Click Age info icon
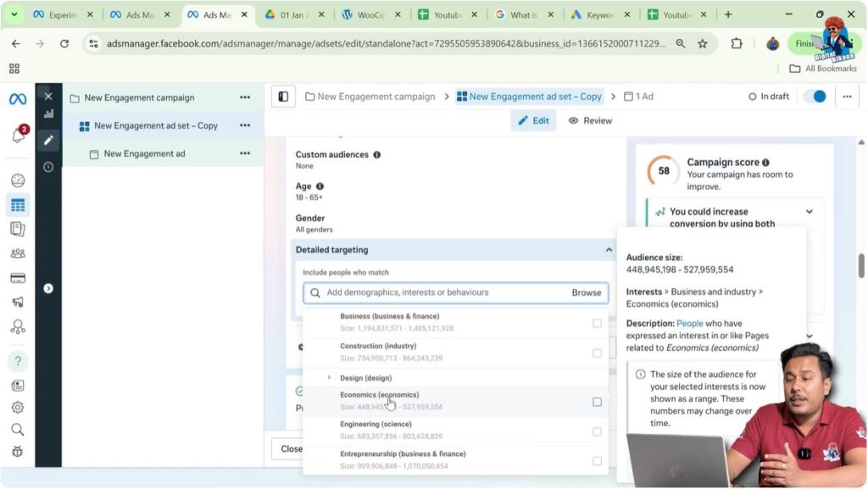The height and width of the screenshot is (489, 868). pos(320,186)
